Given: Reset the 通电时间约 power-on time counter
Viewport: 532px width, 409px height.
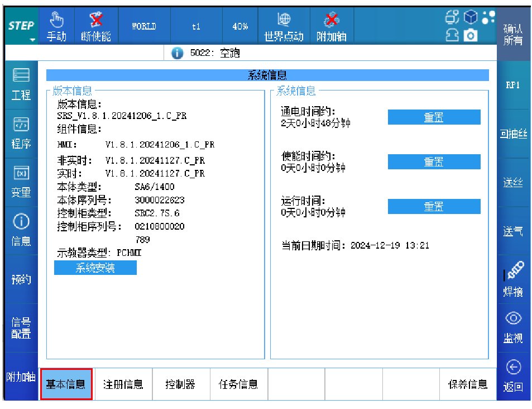Looking at the screenshot, I should tap(434, 117).
